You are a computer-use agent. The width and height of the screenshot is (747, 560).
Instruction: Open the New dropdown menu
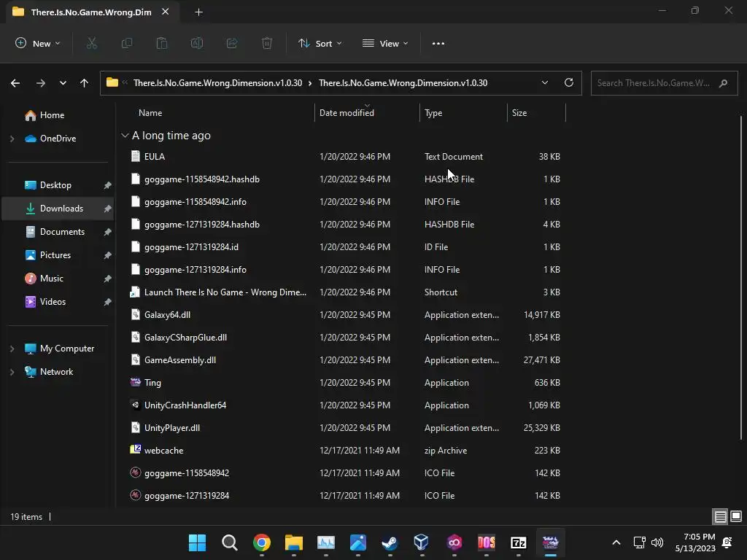[x=38, y=43]
